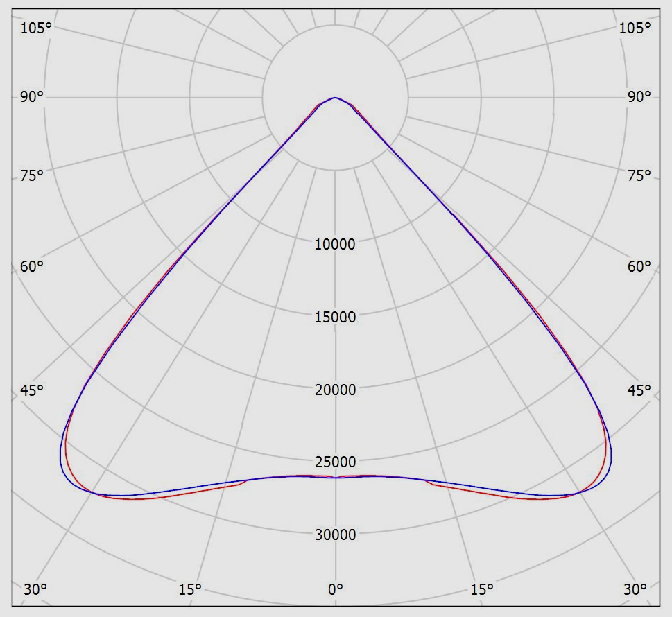Click the 25000 intensity label
This screenshot has height=617, width=672.
[x=335, y=462]
